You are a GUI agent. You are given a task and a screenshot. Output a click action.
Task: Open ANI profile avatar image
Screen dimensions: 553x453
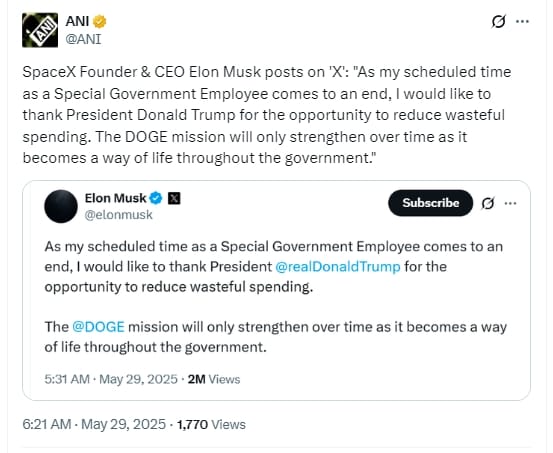coord(40,30)
